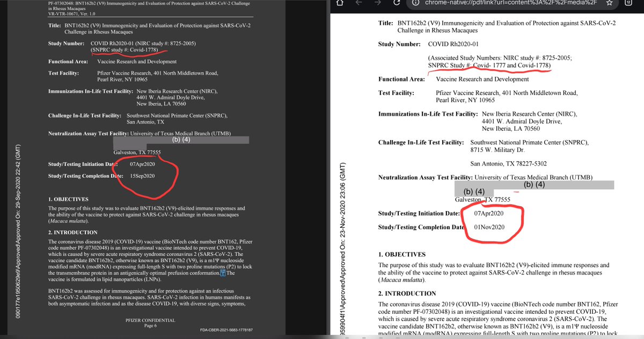This screenshot has width=644, height=339.
Task: Select 'SNPRC Study #: Covid- 1777 and Covid-1778)' in right document
Action: click(489, 66)
